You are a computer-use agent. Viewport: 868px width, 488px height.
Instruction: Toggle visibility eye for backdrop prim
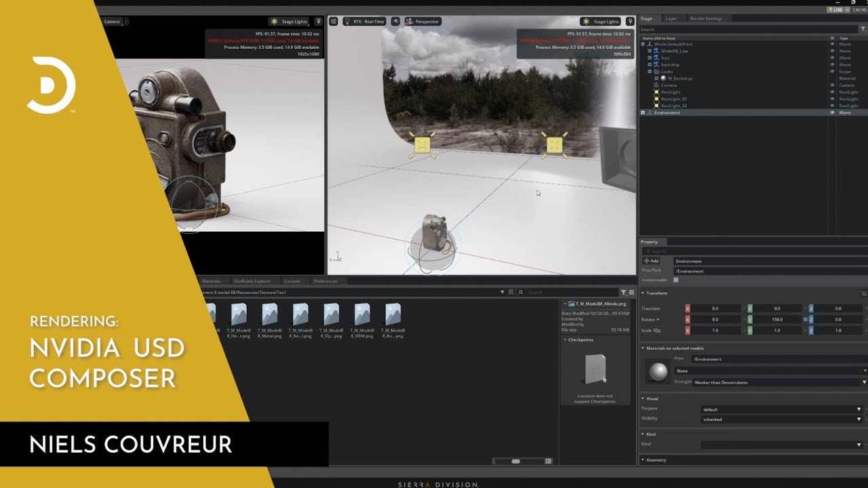click(833, 64)
